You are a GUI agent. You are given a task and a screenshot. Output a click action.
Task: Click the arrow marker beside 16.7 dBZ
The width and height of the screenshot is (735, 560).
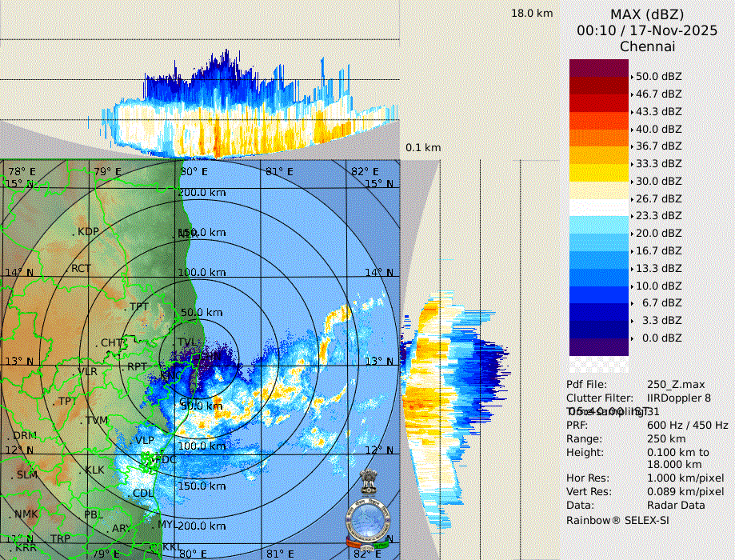(633, 251)
